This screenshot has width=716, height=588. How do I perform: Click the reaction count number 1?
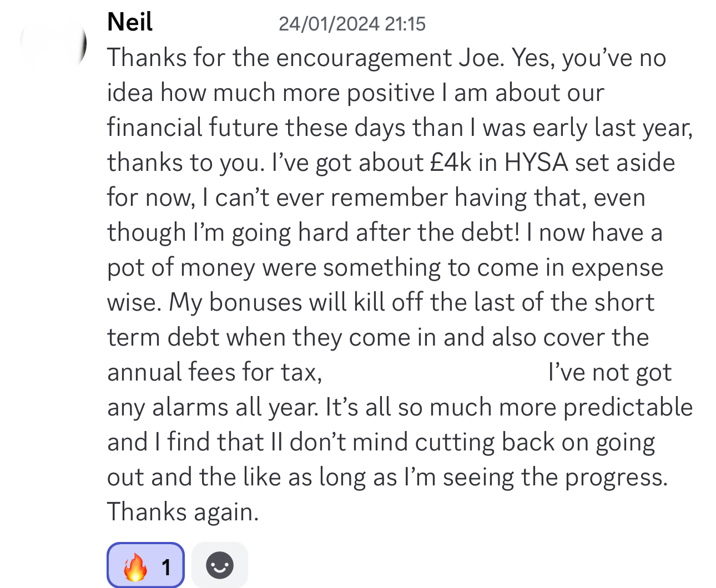point(166,567)
